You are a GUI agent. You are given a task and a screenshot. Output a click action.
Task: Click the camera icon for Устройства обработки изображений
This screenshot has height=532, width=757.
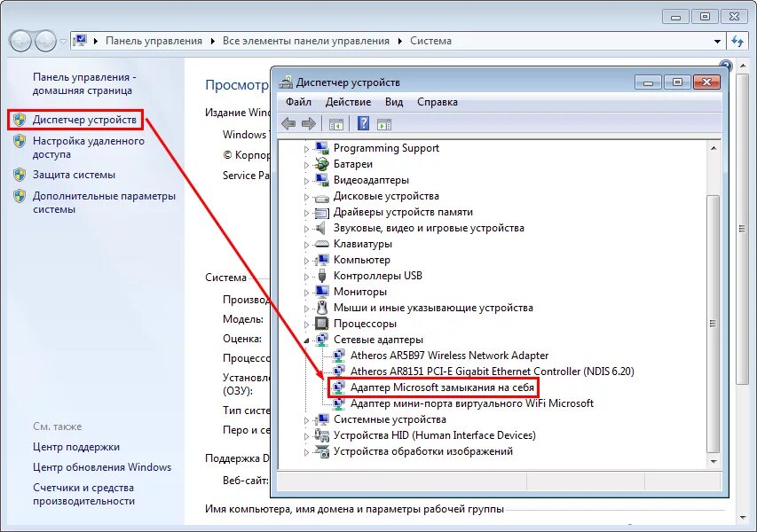321,451
